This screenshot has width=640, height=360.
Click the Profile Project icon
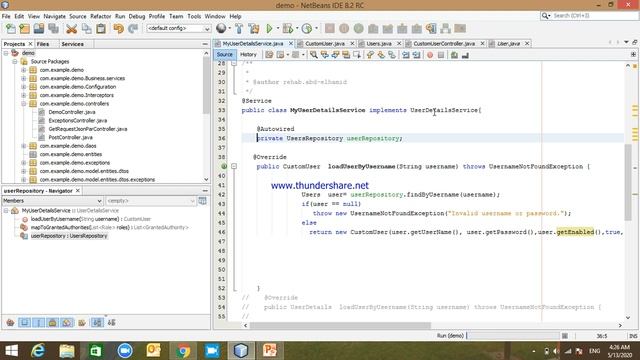point(307,28)
